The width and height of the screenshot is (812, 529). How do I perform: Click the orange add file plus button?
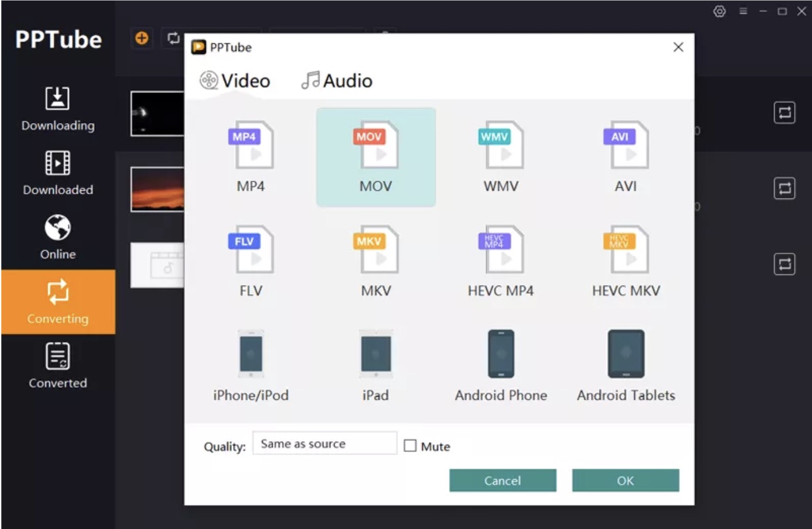click(x=142, y=38)
